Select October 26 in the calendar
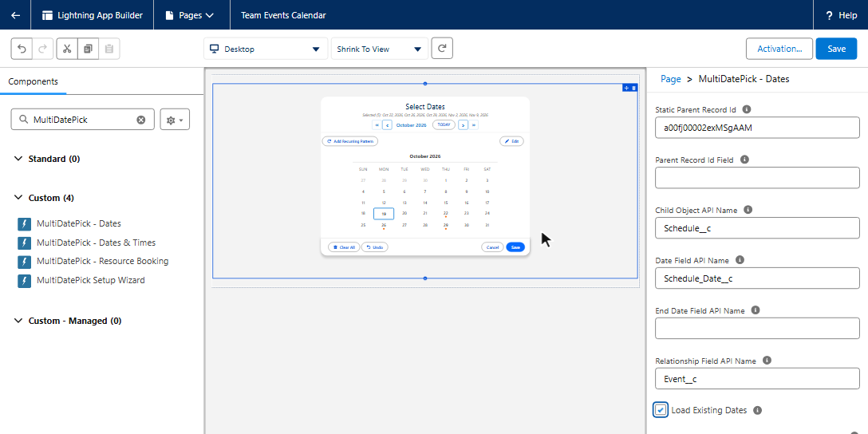 pos(384,226)
